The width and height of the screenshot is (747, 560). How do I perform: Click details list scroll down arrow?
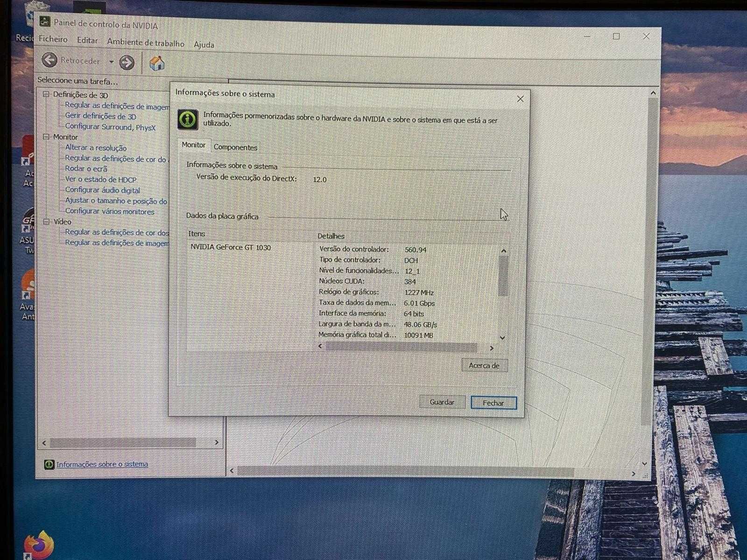coord(503,337)
